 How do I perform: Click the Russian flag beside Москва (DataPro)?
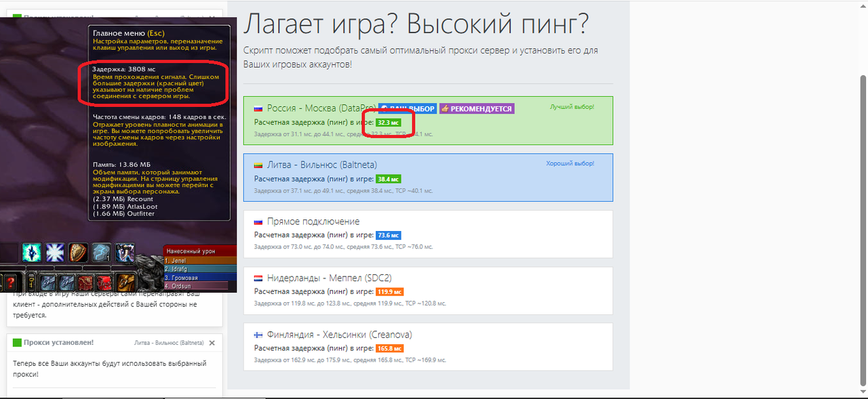[x=258, y=108]
